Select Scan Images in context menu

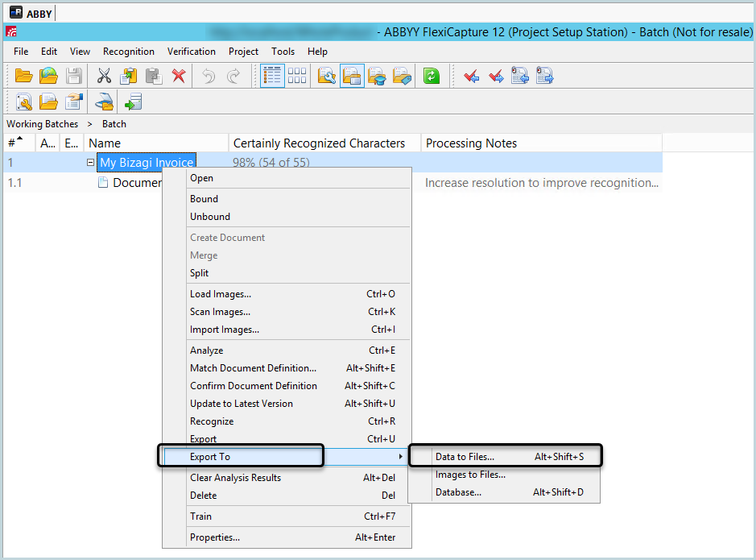pyautogui.click(x=287, y=312)
